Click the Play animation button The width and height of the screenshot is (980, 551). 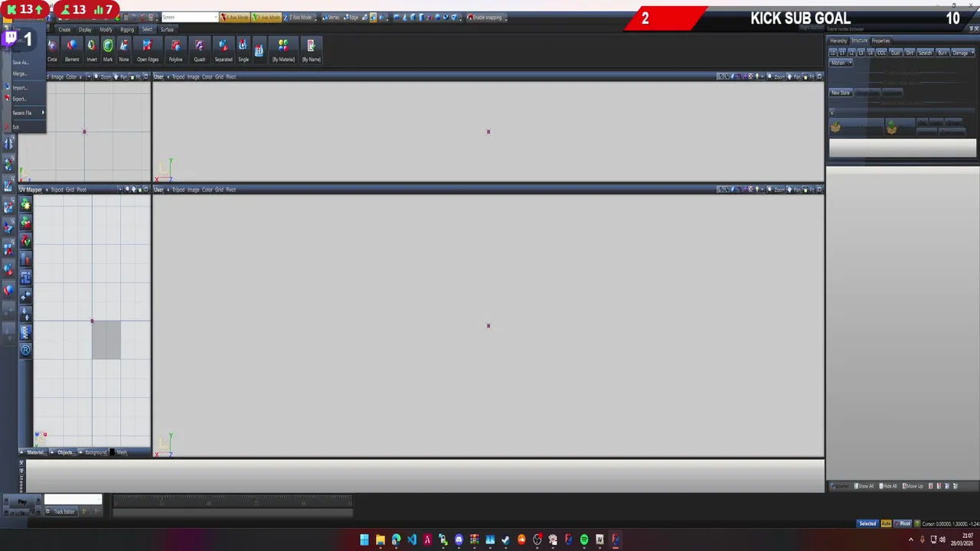click(x=21, y=503)
